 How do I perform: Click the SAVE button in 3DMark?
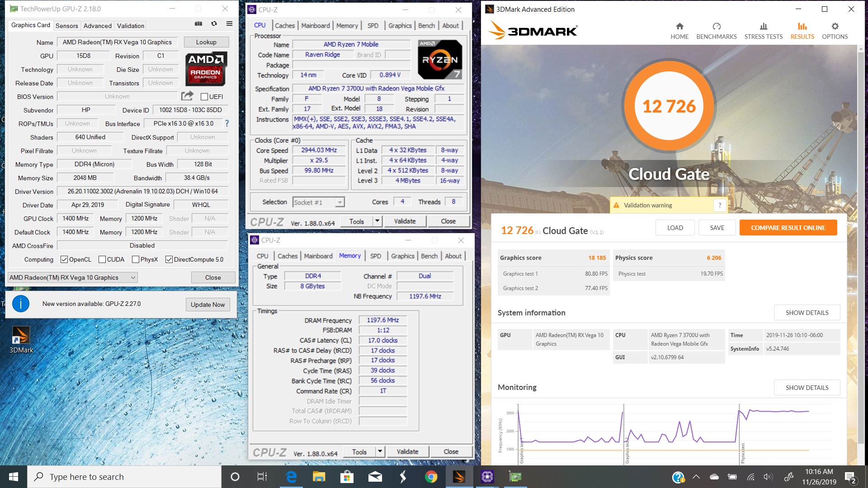(717, 228)
